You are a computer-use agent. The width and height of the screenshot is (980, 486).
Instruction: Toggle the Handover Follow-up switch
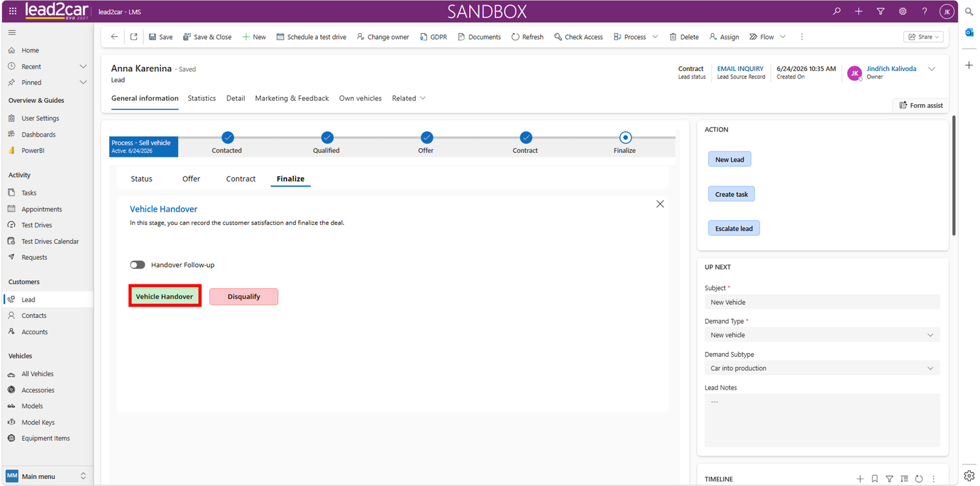[x=137, y=265]
